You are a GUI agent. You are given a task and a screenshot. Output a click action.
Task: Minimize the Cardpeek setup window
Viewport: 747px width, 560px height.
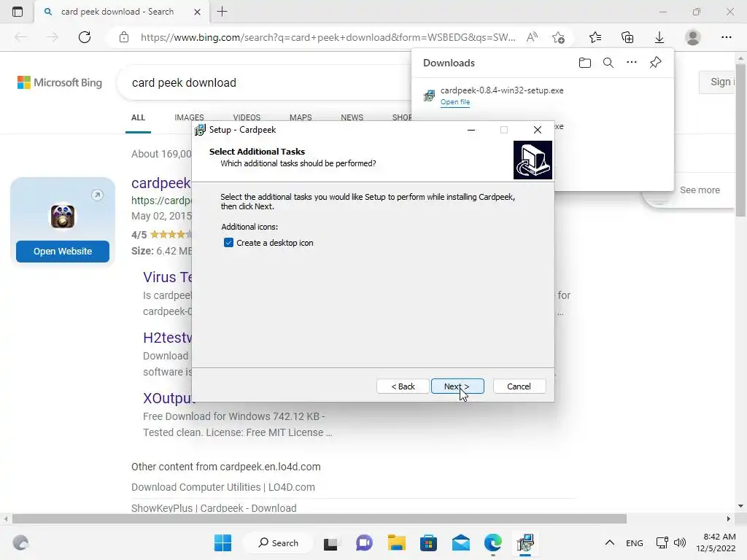coord(471,130)
